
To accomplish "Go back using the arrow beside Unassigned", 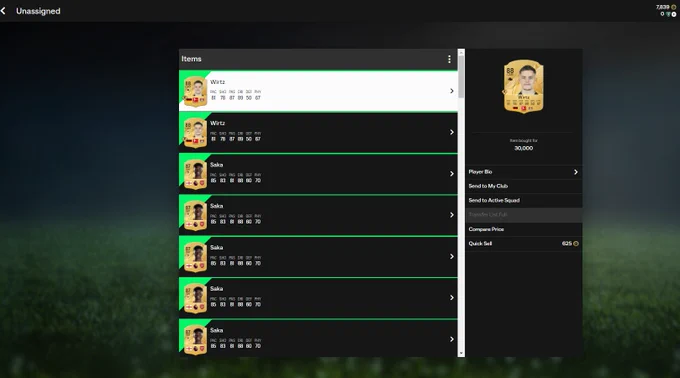I will 3,11.
